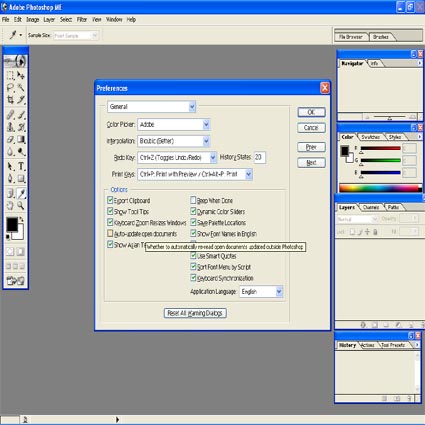Switch to the Channels tab
This screenshot has width=425, height=425.
(x=371, y=207)
